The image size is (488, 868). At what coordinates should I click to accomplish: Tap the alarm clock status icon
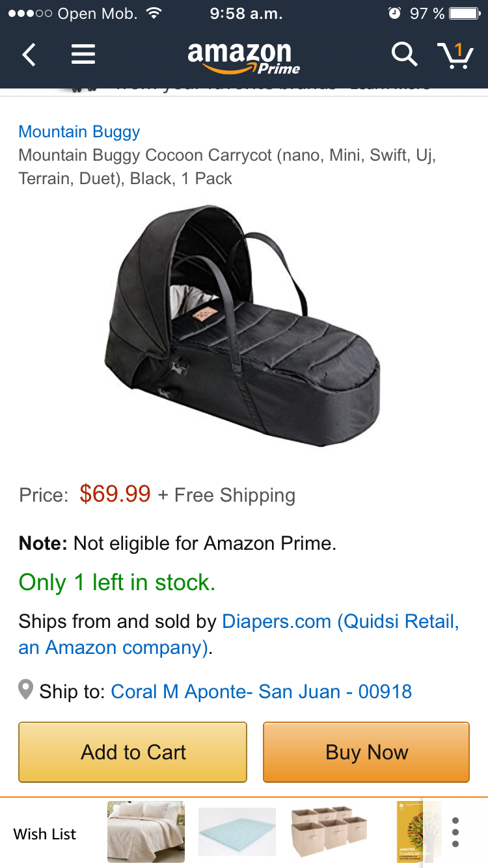pyautogui.click(x=394, y=13)
